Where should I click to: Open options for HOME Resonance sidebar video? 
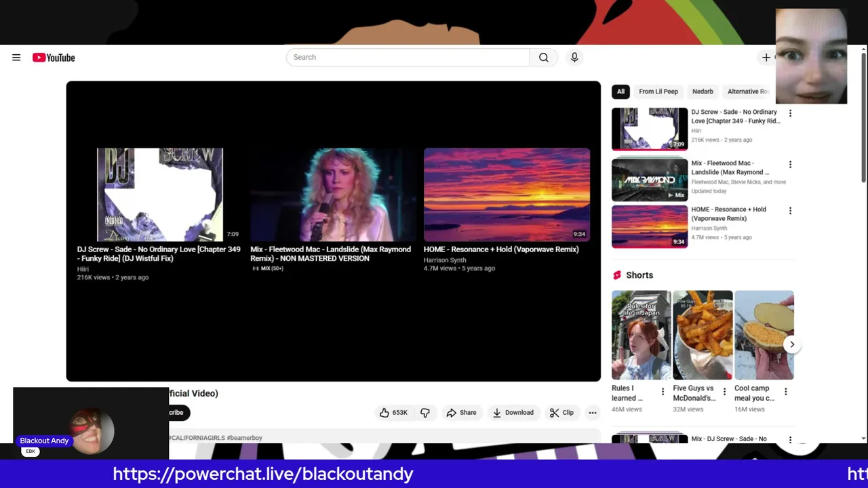coord(790,211)
